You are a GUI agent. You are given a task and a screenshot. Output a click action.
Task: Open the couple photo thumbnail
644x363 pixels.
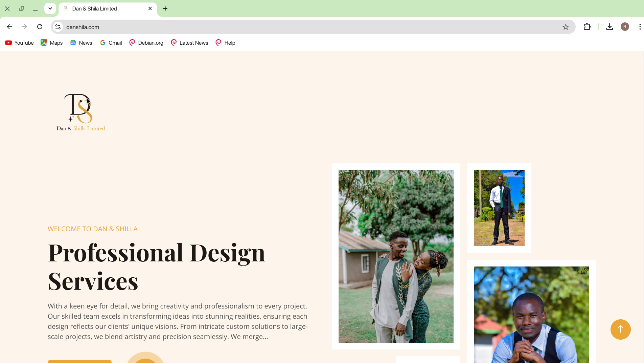pos(396,256)
